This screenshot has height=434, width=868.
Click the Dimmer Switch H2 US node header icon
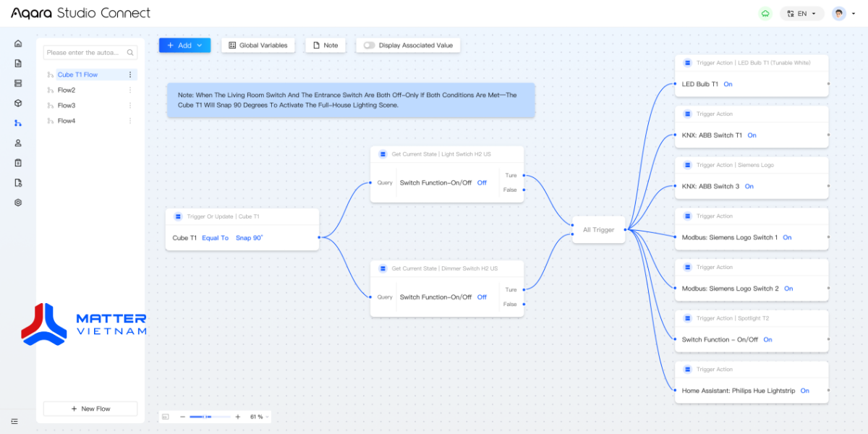point(383,268)
